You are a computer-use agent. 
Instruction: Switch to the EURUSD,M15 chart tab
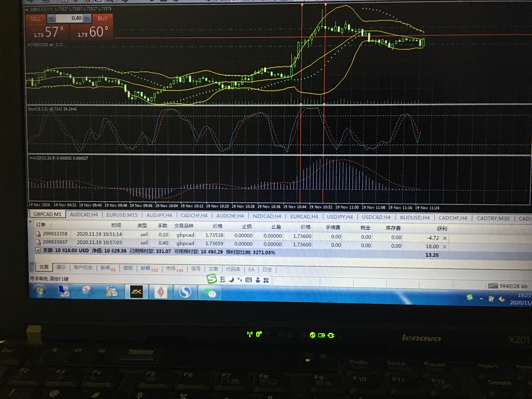[122, 215]
